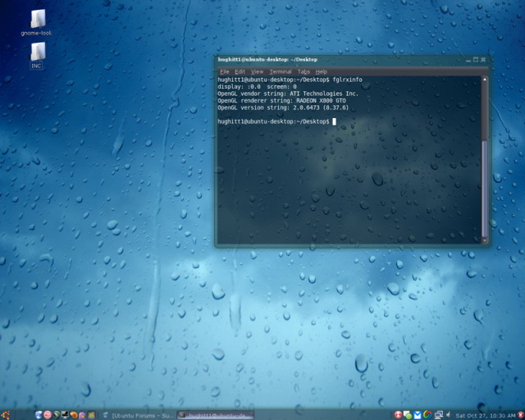Open the File menu in terminal

pyautogui.click(x=224, y=71)
